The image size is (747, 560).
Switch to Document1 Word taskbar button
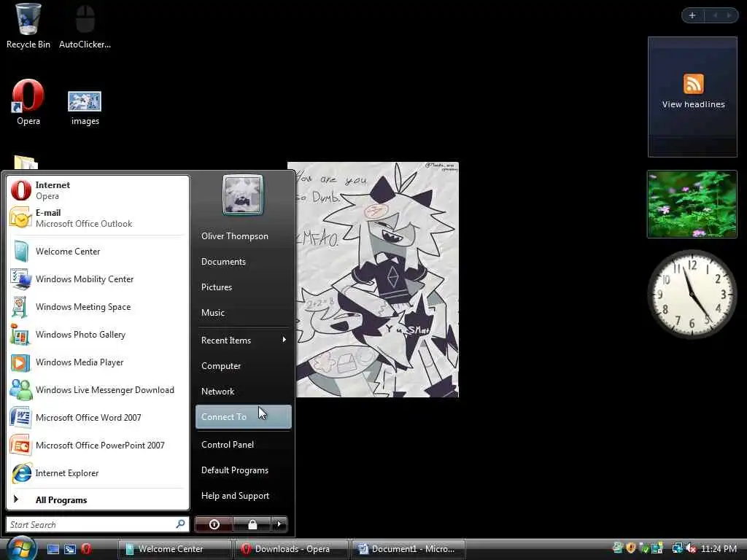click(408, 549)
